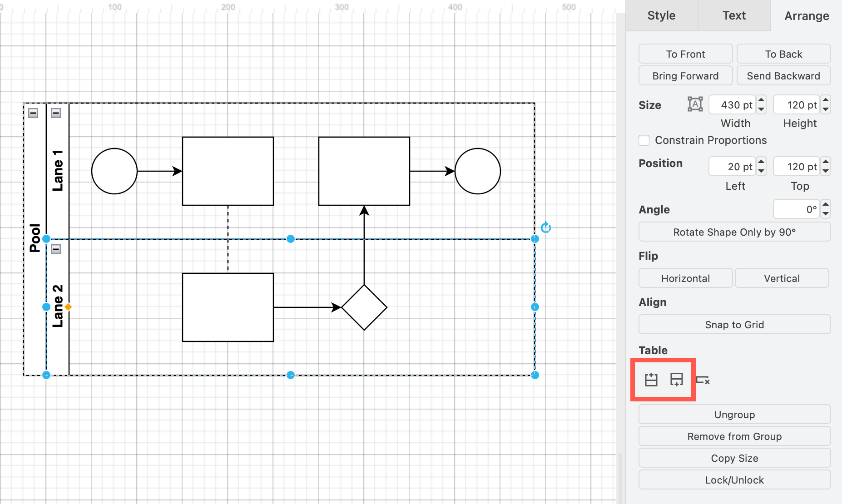842x504 pixels.
Task: Send the shape Backward
Action: (783, 75)
